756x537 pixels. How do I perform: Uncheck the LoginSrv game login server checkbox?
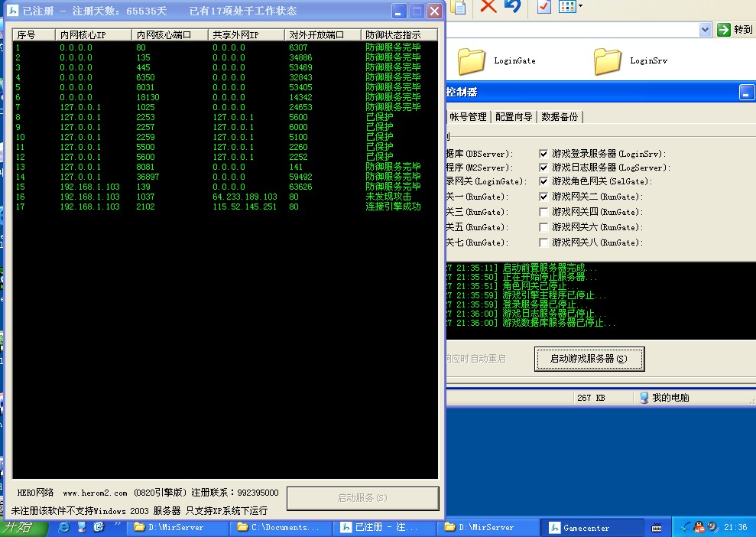pos(543,154)
